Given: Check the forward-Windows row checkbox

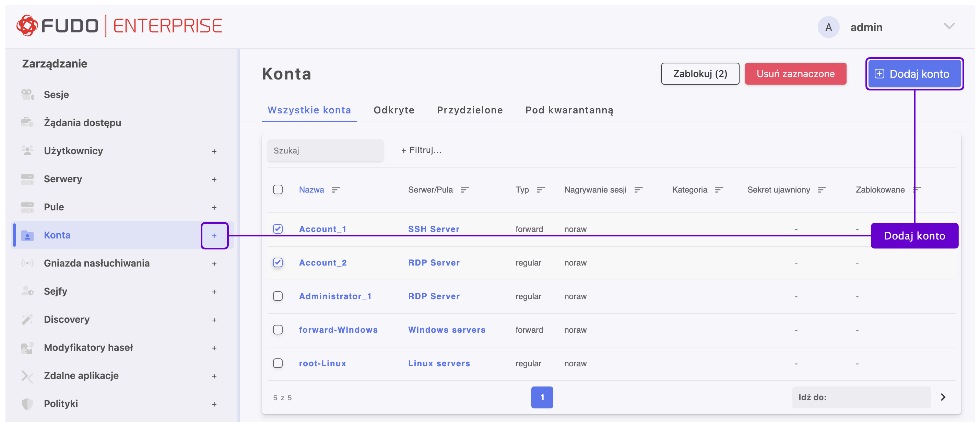Looking at the screenshot, I should tap(278, 329).
